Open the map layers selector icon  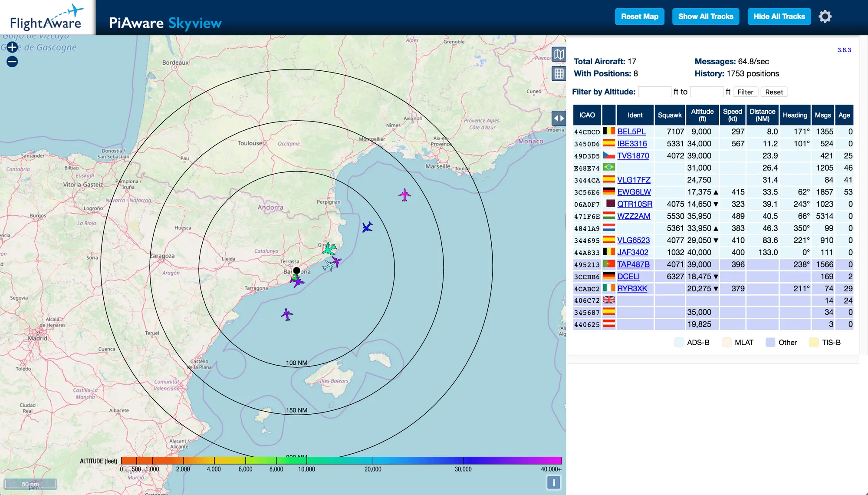coord(559,55)
